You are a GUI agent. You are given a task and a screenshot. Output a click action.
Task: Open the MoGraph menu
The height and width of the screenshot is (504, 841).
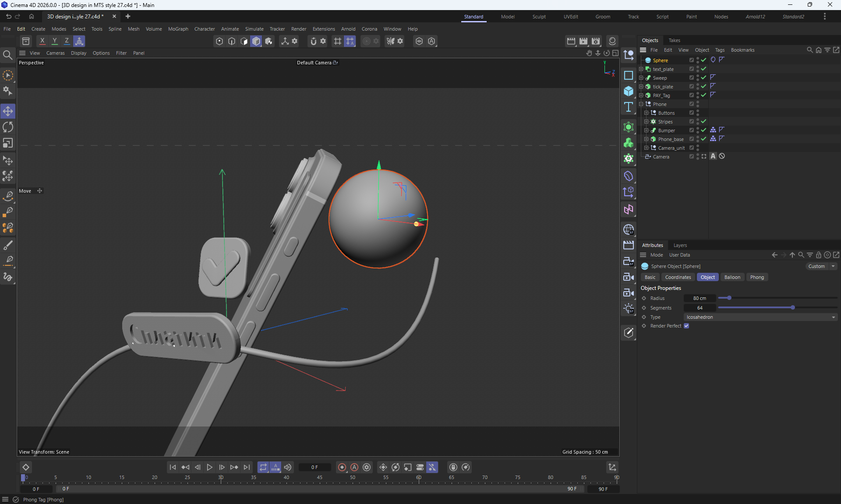pos(178,29)
